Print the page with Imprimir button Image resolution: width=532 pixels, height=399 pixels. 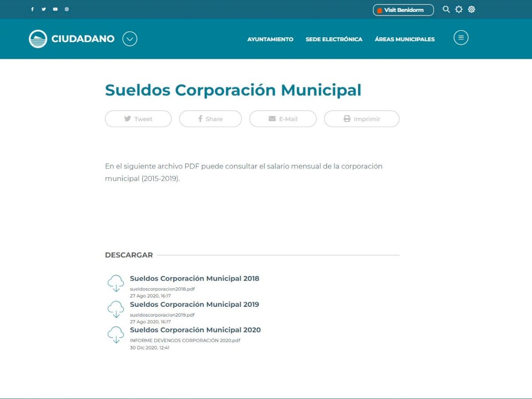click(x=362, y=119)
